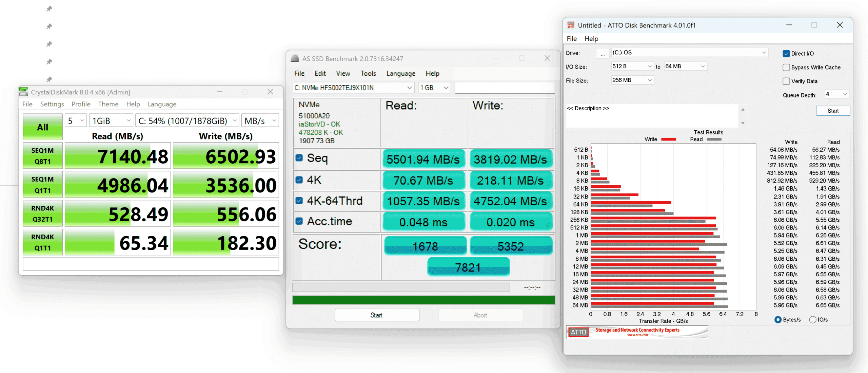Open View menu in AS SSD Benchmark
Viewport: 868px width, 373px height.
coord(343,73)
